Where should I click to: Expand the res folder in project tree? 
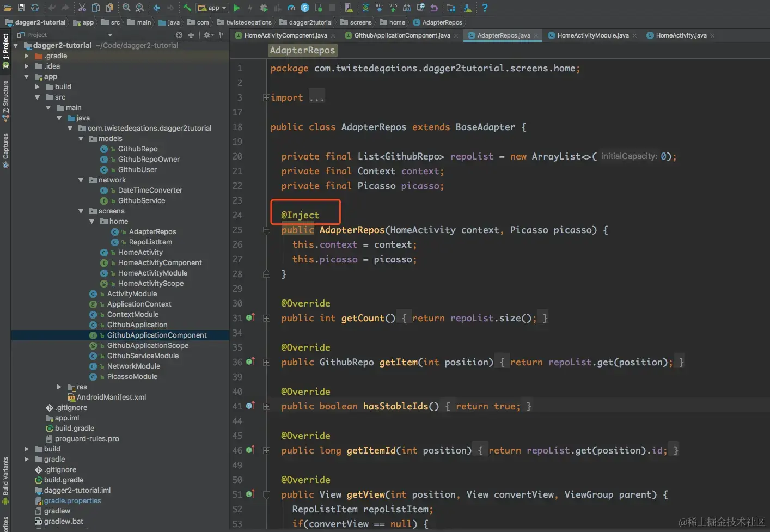pos(59,387)
